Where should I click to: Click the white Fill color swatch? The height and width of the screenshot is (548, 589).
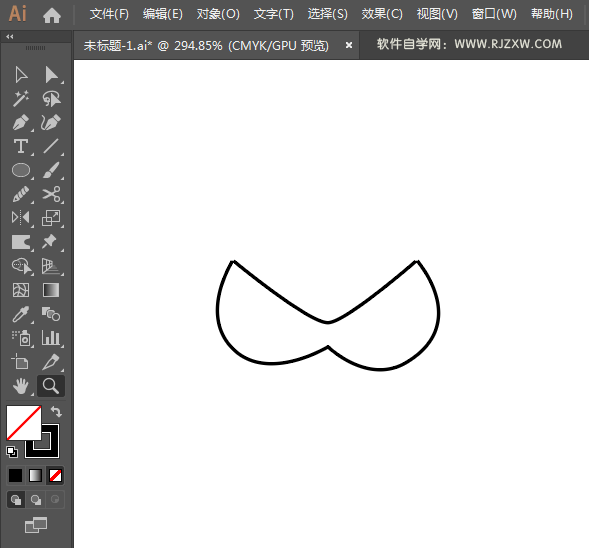point(24,423)
